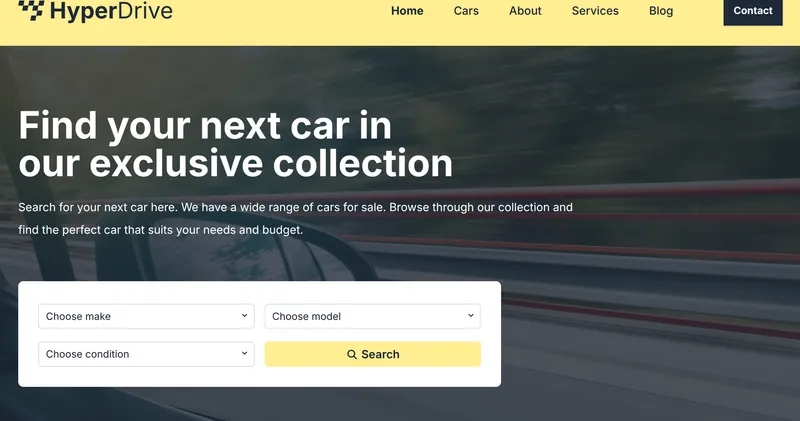Click the yellow Search button
This screenshot has height=421, width=800.
pos(372,354)
